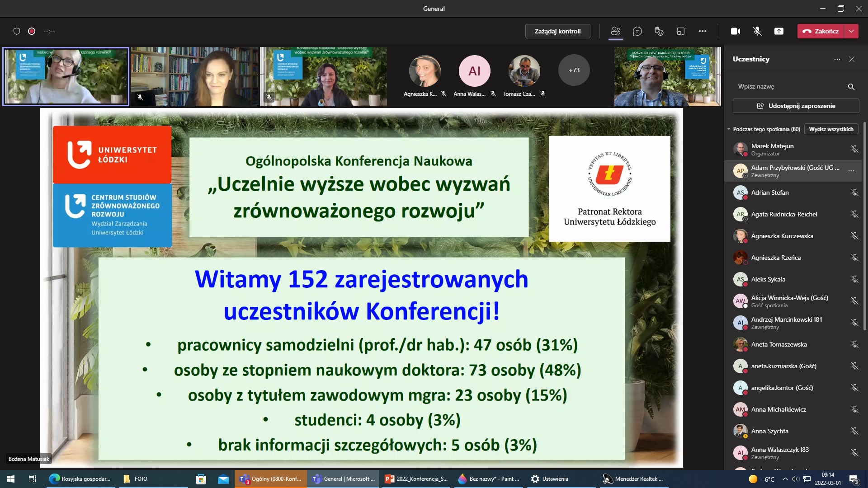The width and height of the screenshot is (868, 488).
Task: Open the chat panel icon
Action: [637, 31]
